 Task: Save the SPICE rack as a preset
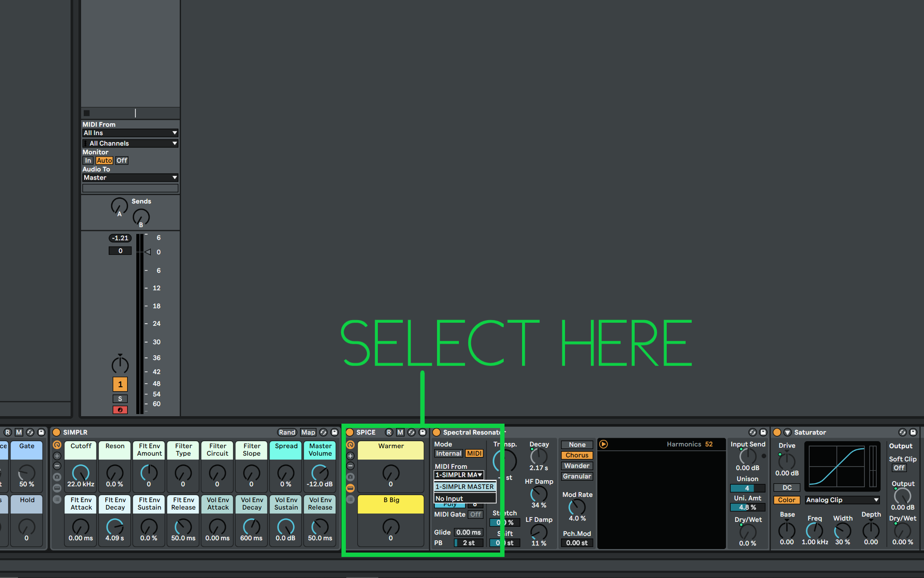click(x=422, y=432)
